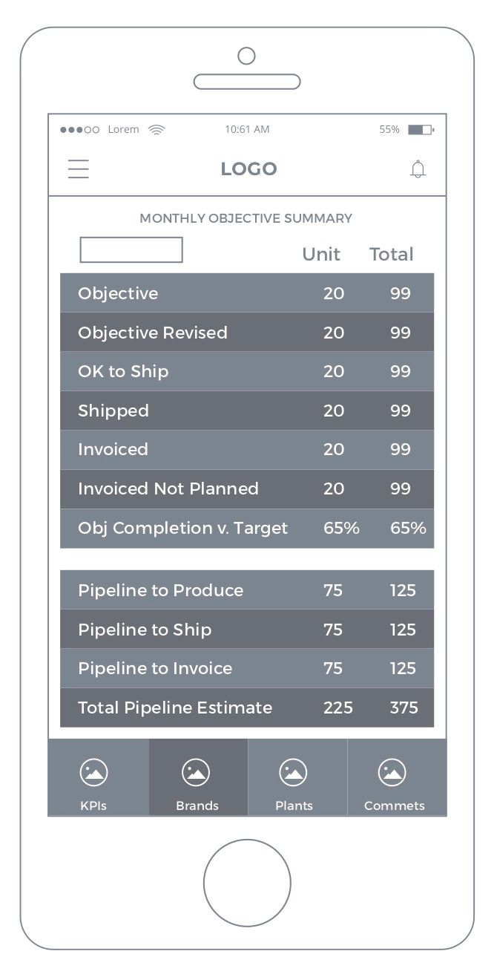Tap the Commets tab image icon
The height and width of the screenshot is (980, 494).
[x=392, y=773]
